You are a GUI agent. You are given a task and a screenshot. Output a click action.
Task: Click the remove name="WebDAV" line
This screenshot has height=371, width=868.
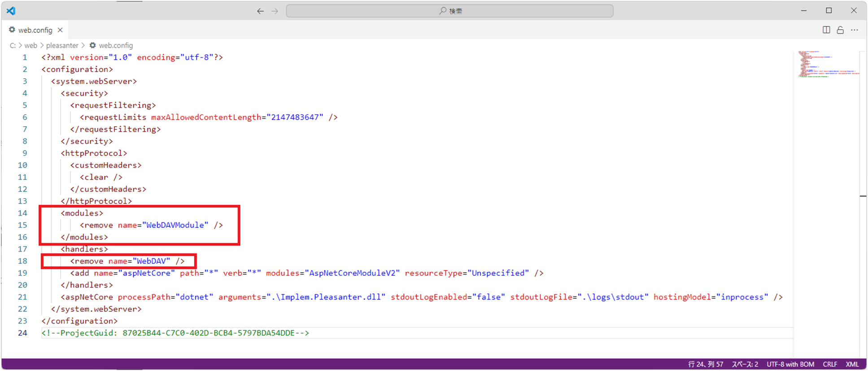click(127, 261)
